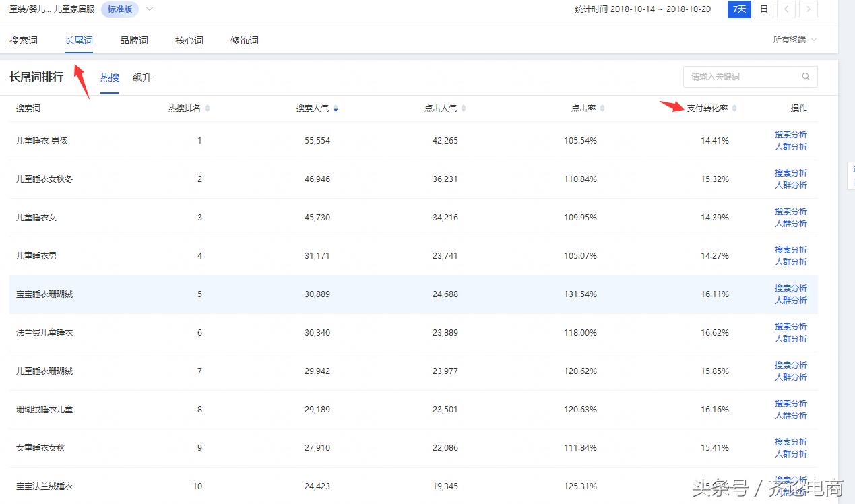Sort by 热搜排名 column sort icon
Screen dimensions: 855x504
tap(208, 108)
